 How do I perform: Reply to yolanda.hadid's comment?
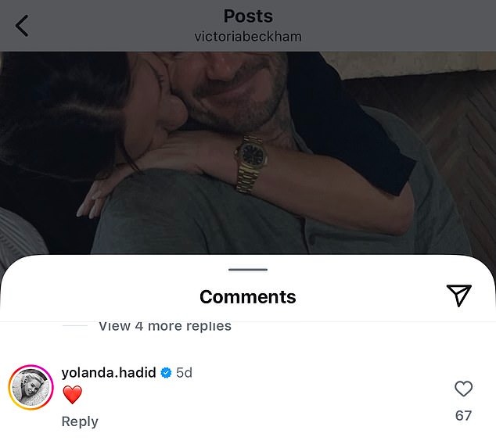(80, 421)
